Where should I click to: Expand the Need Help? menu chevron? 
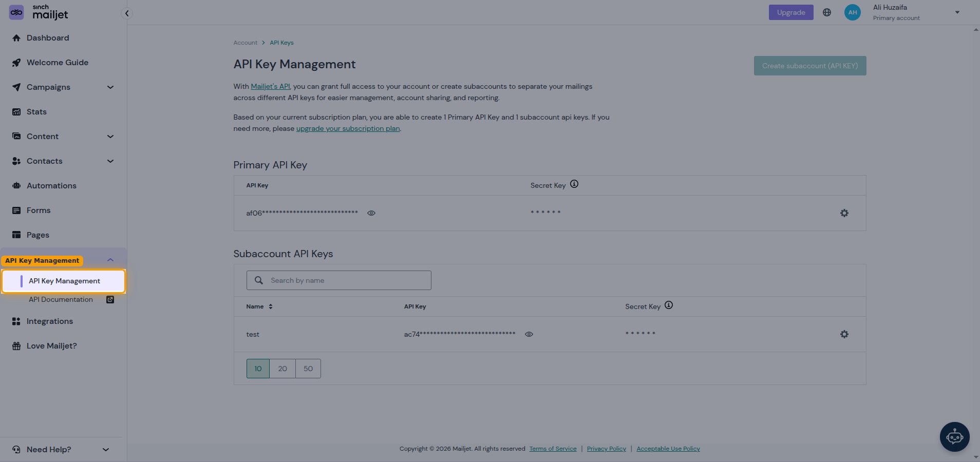click(x=106, y=450)
